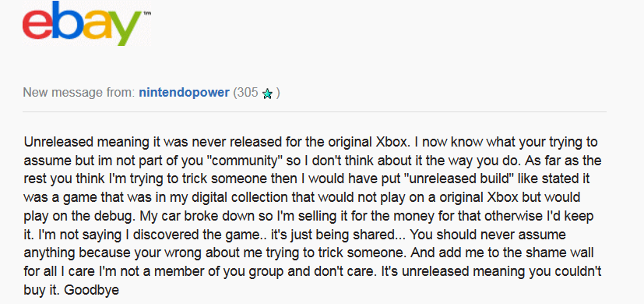Click the "New message from:" label
Screen dimensions: 644x304
pyautogui.click(x=79, y=93)
